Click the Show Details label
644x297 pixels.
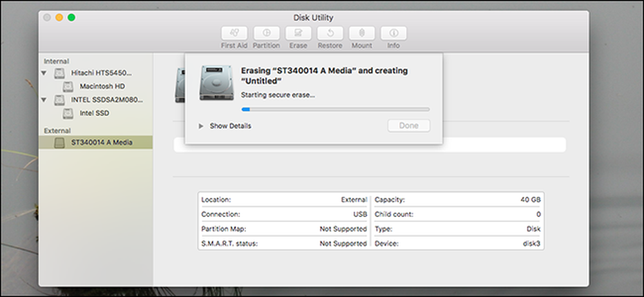coord(231,126)
